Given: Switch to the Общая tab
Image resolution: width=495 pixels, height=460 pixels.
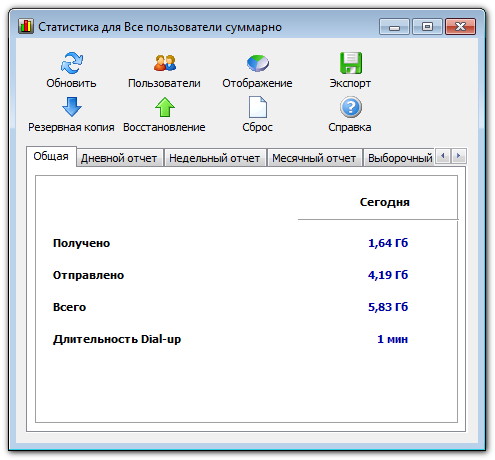Looking at the screenshot, I should tap(51, 156).
